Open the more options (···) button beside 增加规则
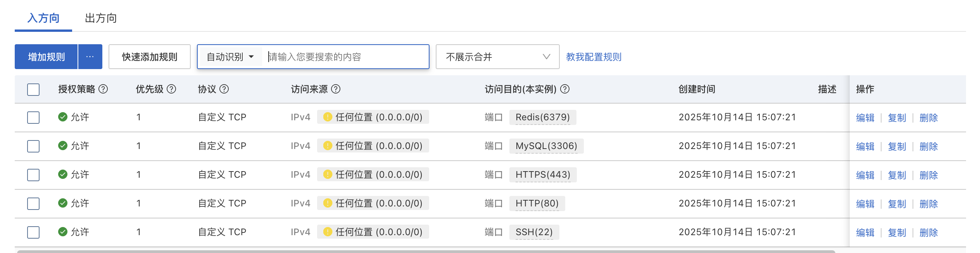 tap(90, 57)
